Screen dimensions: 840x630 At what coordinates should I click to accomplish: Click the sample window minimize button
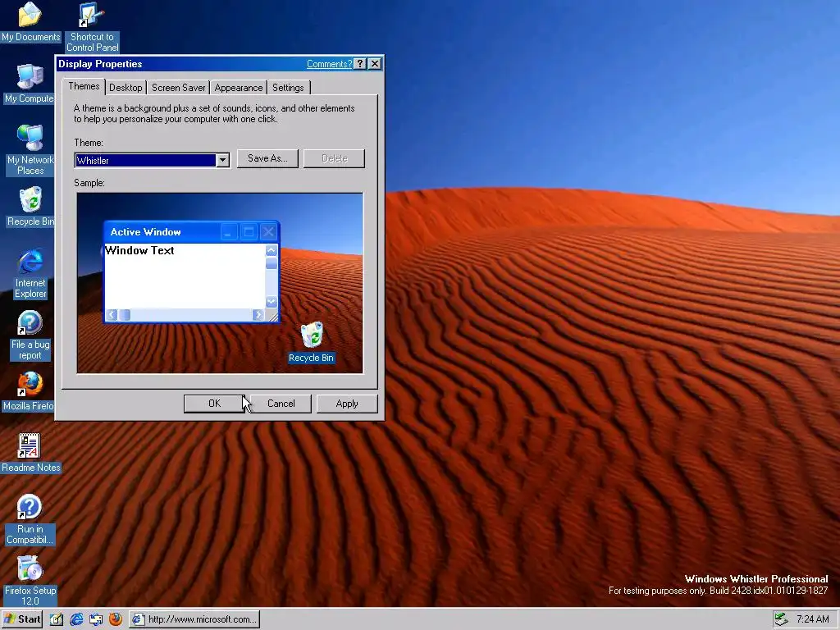tap(229, 232)
